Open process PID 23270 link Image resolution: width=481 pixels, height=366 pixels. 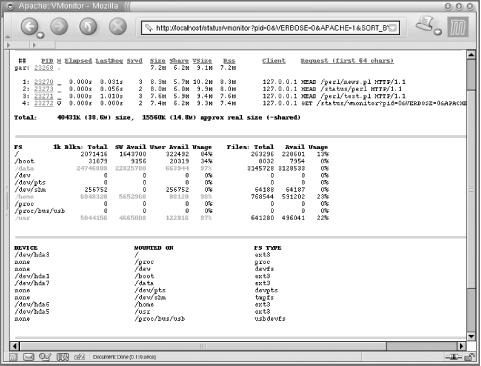coord(44,82)
